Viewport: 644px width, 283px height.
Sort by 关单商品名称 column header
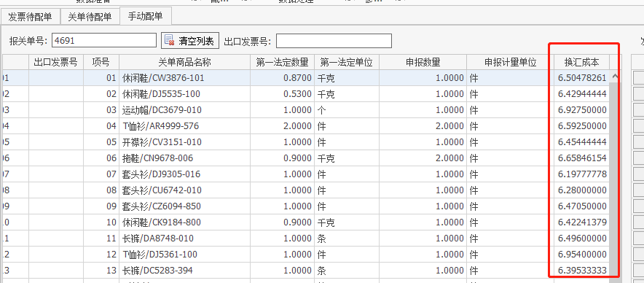pyautogui.click(x=185, y=63)
